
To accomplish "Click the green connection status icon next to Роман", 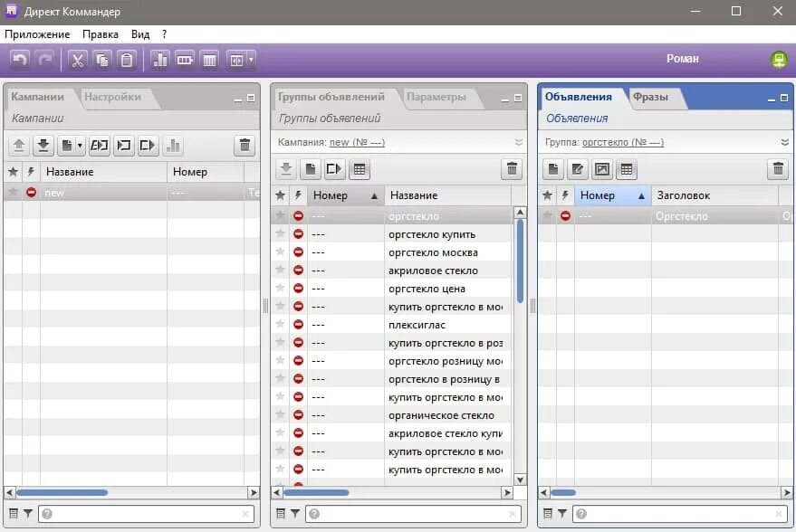I will coord(779,60).
